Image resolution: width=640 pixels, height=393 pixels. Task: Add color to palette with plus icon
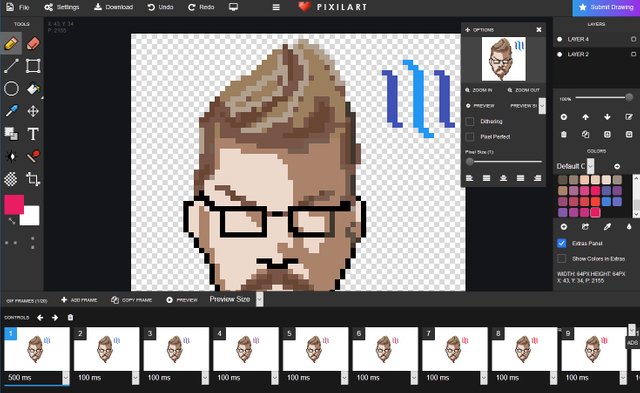tap(564, 226)
